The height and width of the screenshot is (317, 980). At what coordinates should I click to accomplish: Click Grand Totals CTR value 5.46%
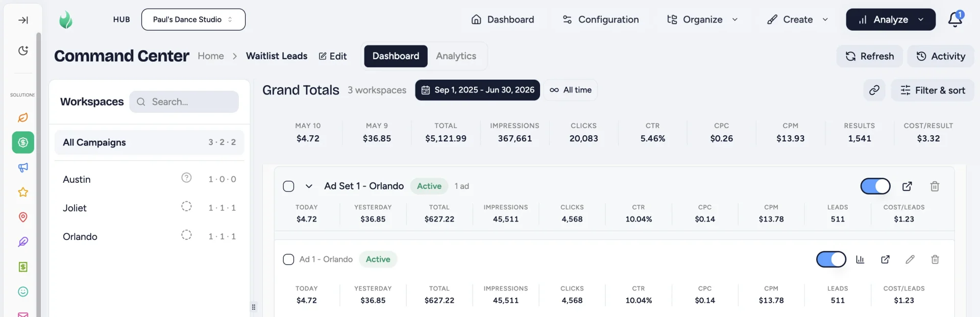[x=653, y=138]
